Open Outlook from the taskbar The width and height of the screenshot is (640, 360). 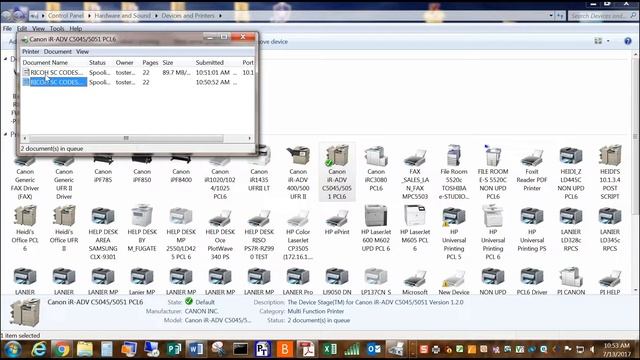point(373,349)
